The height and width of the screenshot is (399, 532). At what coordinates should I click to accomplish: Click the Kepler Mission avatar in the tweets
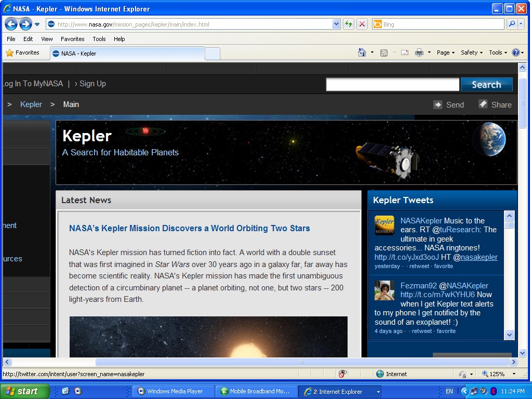coord(384,225)
